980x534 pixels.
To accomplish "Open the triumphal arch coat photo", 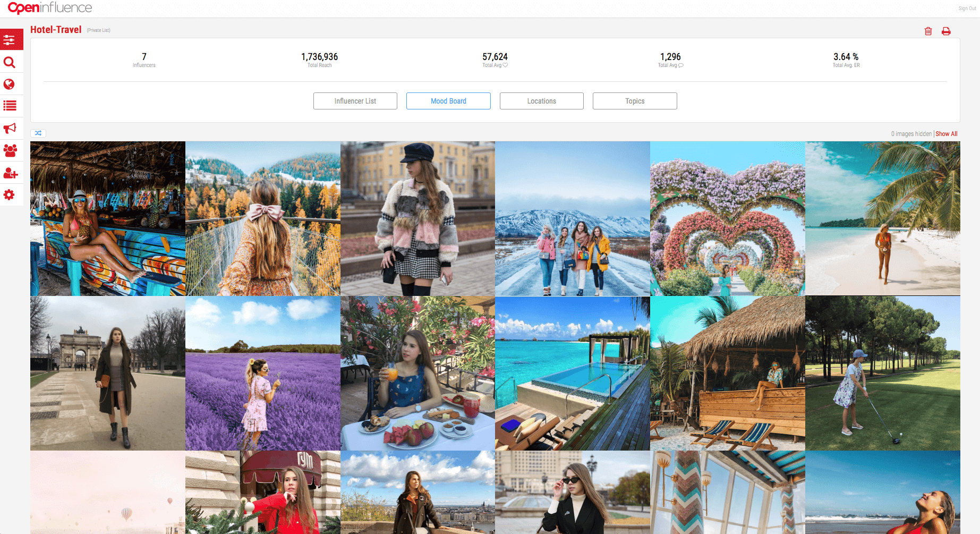I will tap(108, 374).
